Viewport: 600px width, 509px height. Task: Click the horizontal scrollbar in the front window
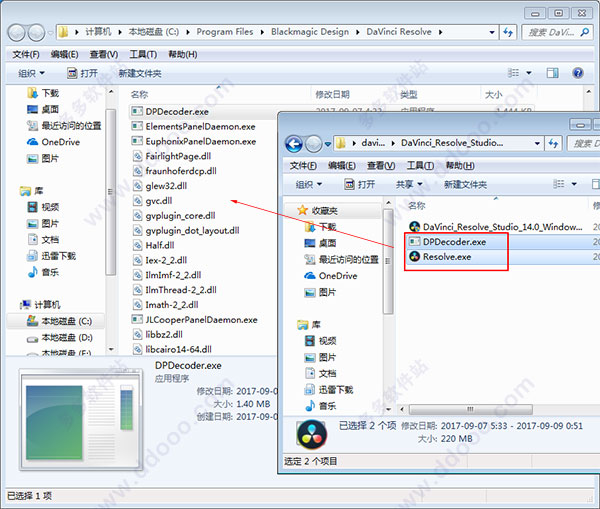(470, 409)
